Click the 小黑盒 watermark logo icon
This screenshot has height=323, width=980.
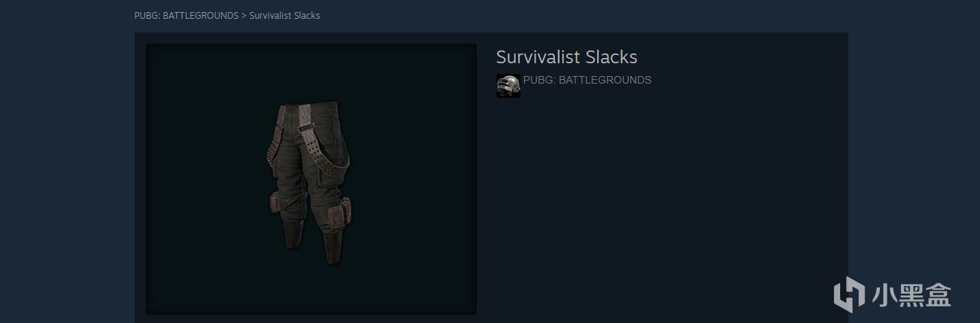click(x=849, y=294)
